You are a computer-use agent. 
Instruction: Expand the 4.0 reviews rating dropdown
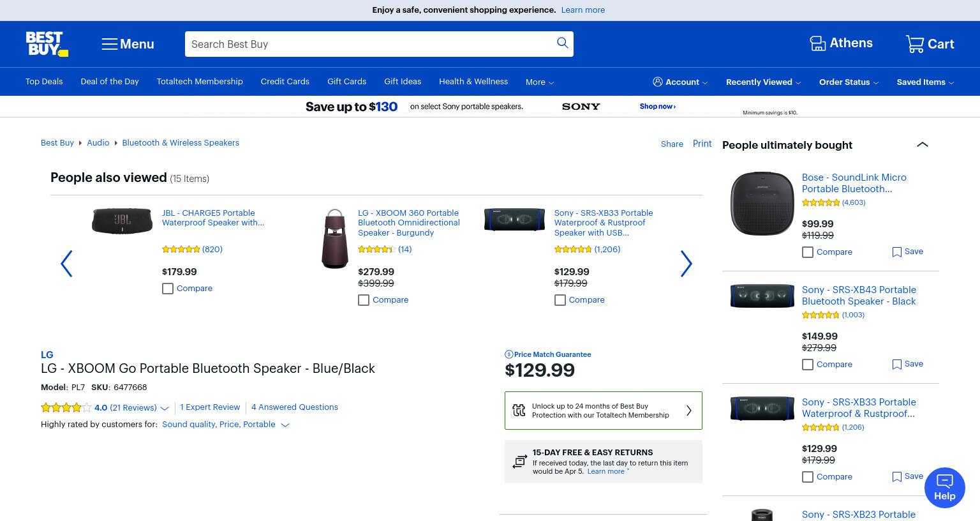coord(165,408)
